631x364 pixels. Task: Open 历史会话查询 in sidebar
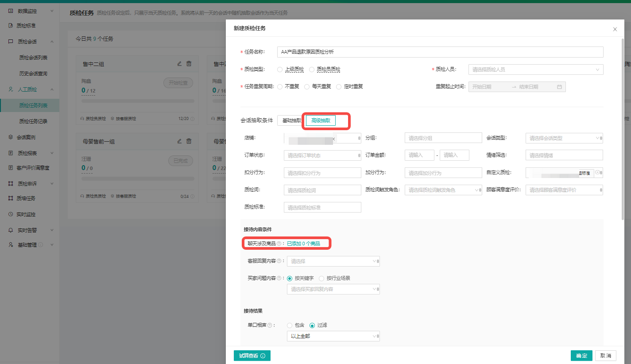click(33, 74)
